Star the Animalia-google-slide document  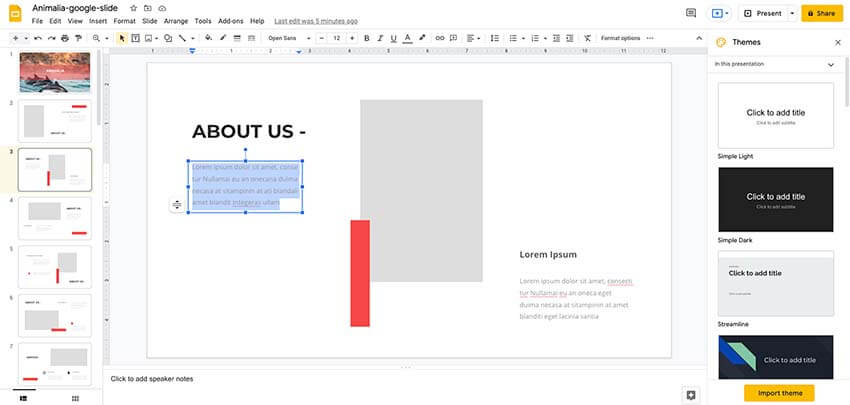click(134, 8)
